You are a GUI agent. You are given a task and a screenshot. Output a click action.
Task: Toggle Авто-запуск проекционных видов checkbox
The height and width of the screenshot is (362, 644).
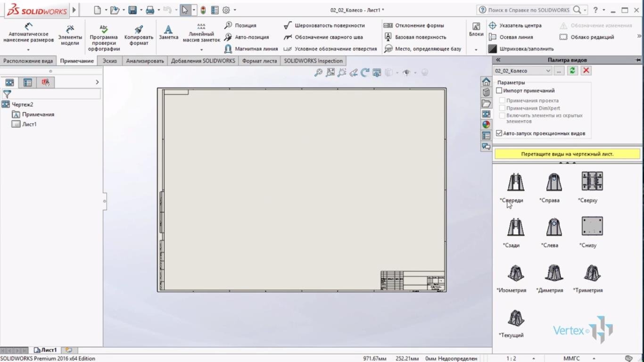pyautogui.click(x=499, y=133)
